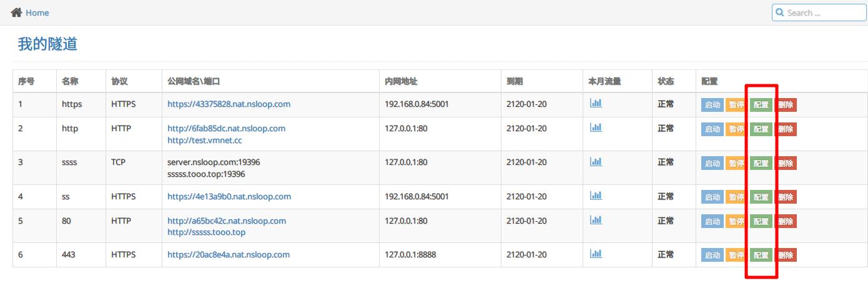Visit http://sssss.tooo.top domain link
The height and width of the screenshot is (283, 868).
206,232
